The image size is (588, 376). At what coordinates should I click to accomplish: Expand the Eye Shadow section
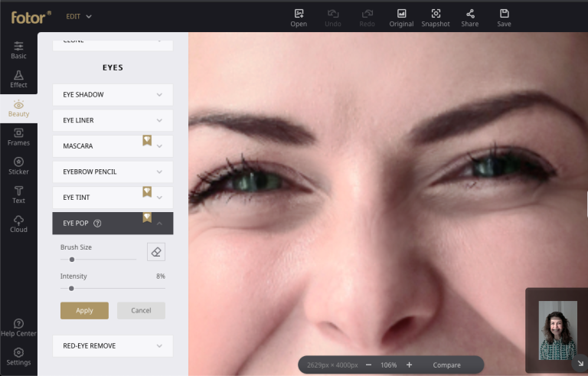[x=113, y=94]
